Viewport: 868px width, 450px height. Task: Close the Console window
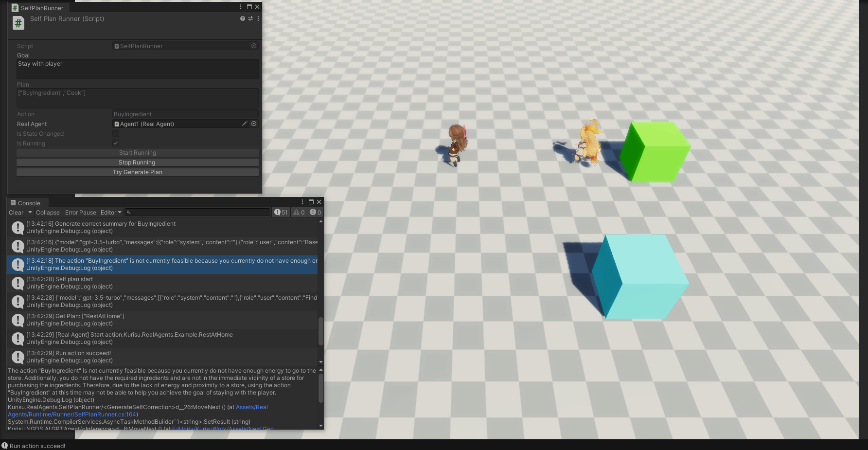(319, 202)
